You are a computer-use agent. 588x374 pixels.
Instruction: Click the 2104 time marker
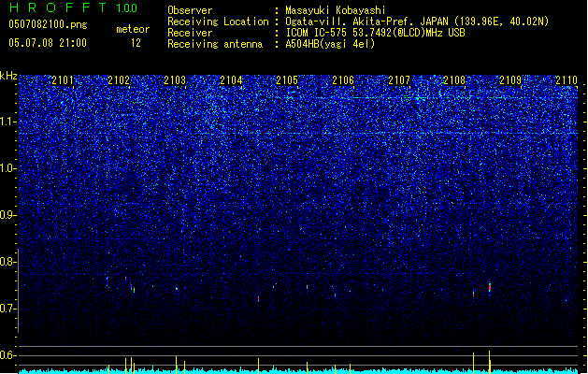pos(231,80)
